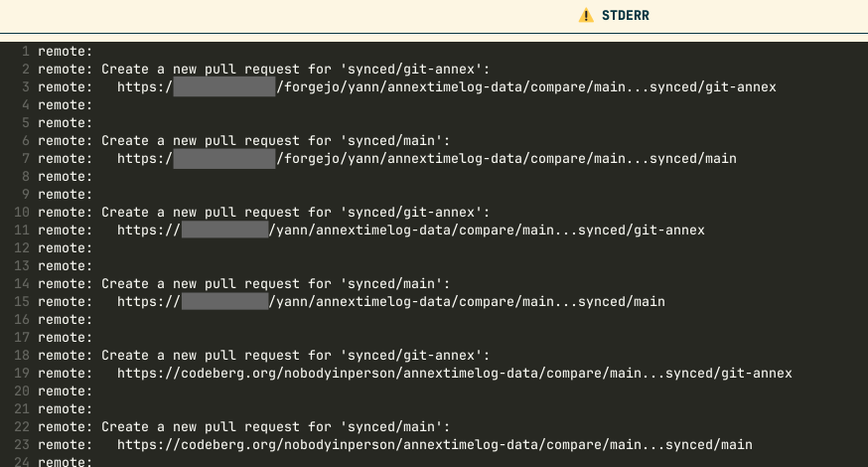
Task: Click line 6 text 'synced/main' pull request
Action: point(391,141)
